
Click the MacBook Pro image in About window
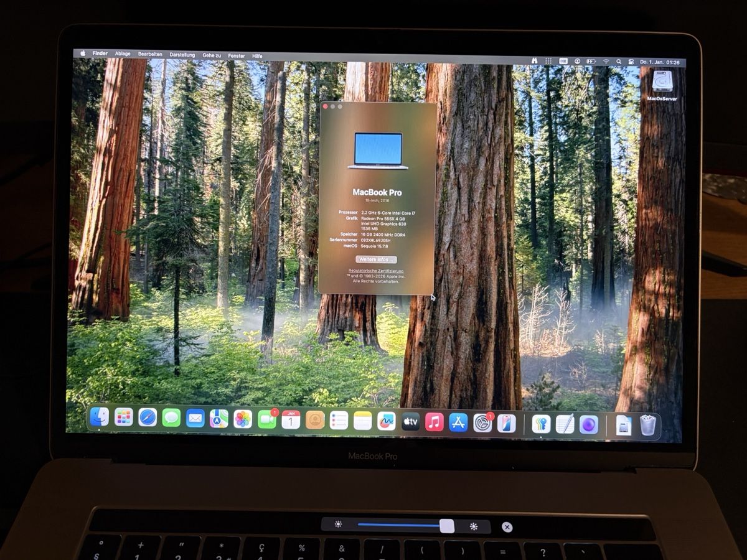378,151
